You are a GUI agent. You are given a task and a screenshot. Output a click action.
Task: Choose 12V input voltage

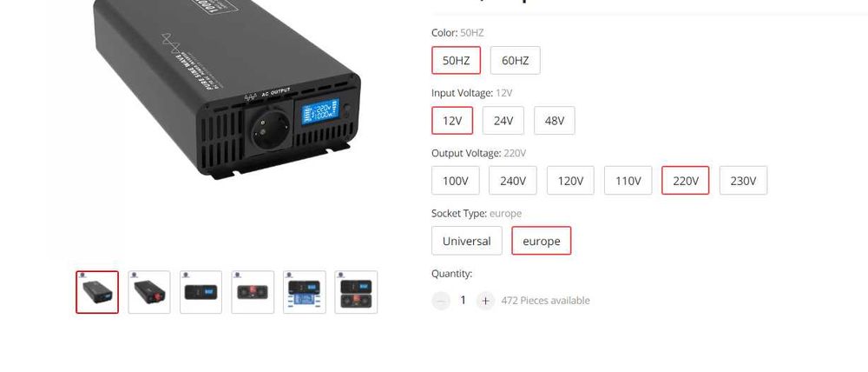pyautogui.click(x=452, y=120)
